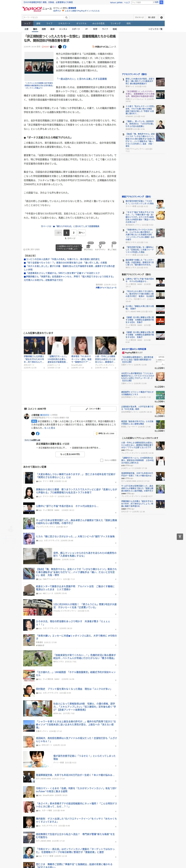Click the current page 1 button
The width and height of the screenshot is (186, 868).
coord(66,232)
